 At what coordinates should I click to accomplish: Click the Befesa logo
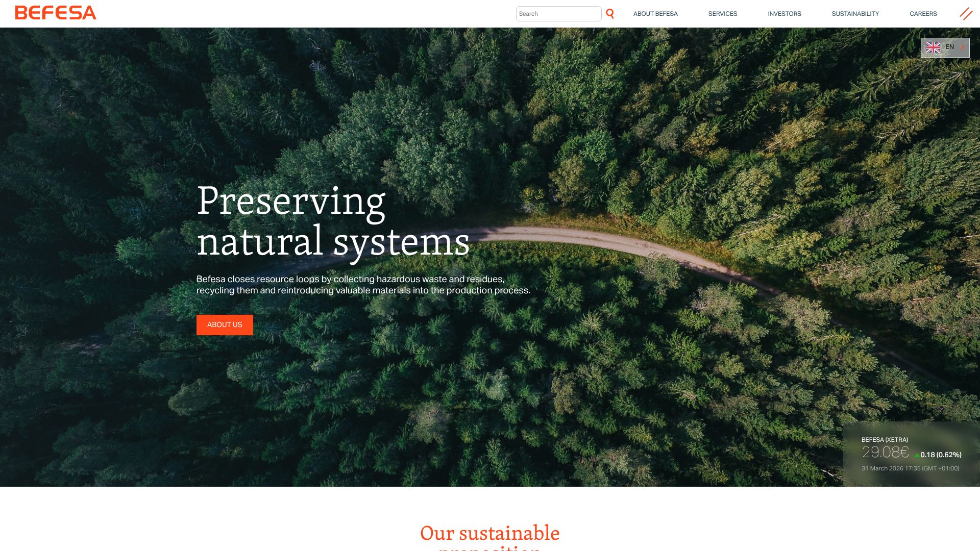(56, 13)
